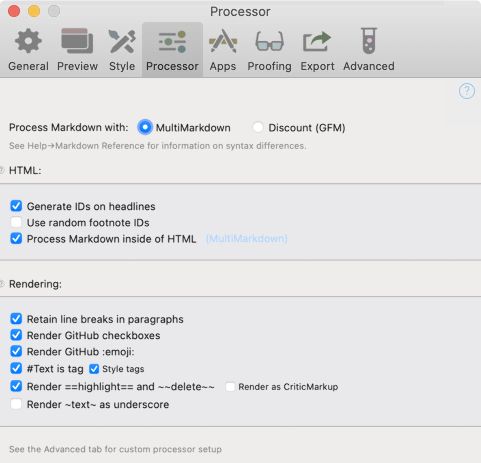Uncheck Render GitHub checkboxes option
Viewport: 481px width, 463px height.
pyautogui.click(x=16, y=335)
